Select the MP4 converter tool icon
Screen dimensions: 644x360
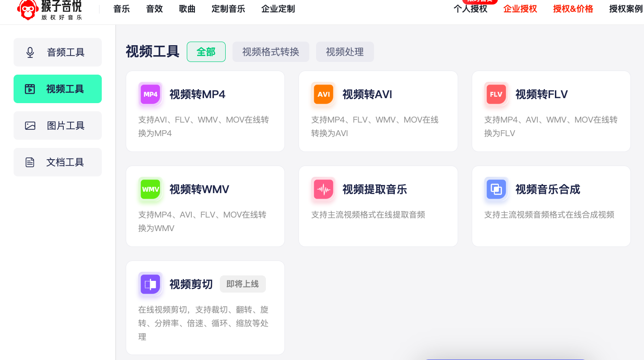click(150, 95)
